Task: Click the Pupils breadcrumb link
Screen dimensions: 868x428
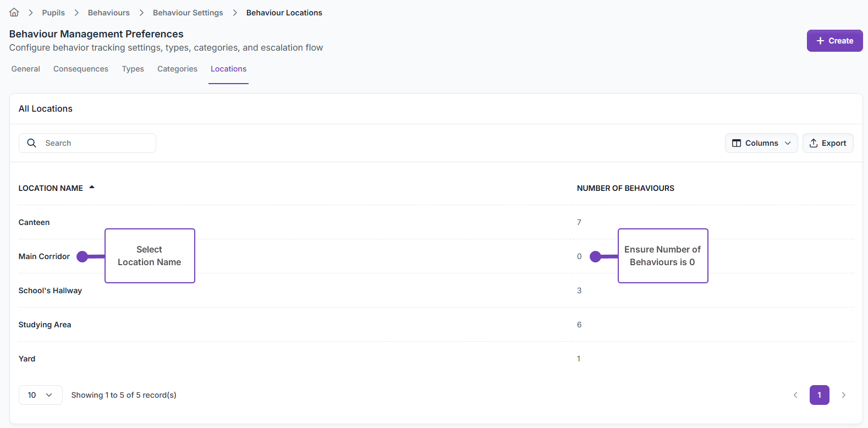Action: click(53, 13)
